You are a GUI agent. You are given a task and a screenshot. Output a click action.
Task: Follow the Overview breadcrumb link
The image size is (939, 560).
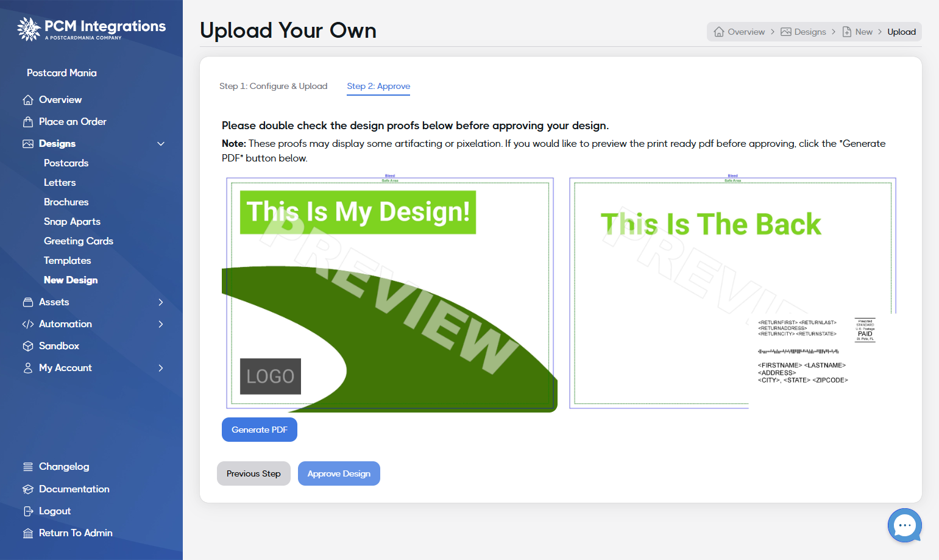(x=746, y=32)
